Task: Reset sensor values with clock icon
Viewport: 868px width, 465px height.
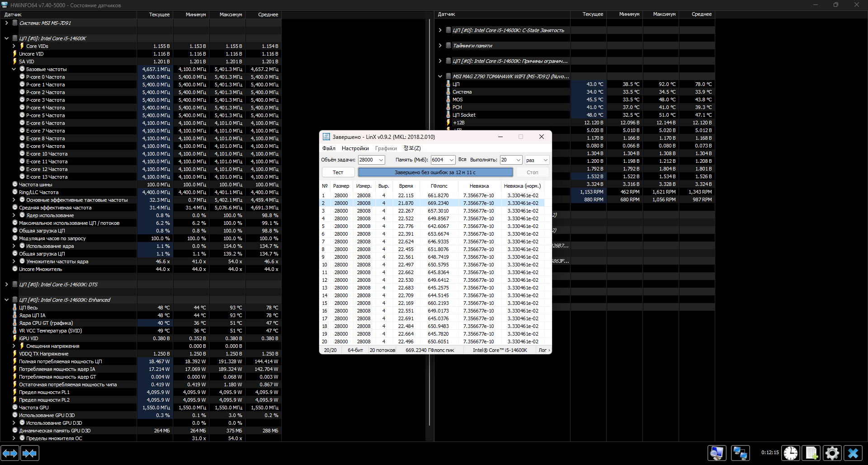Action: 791,453
